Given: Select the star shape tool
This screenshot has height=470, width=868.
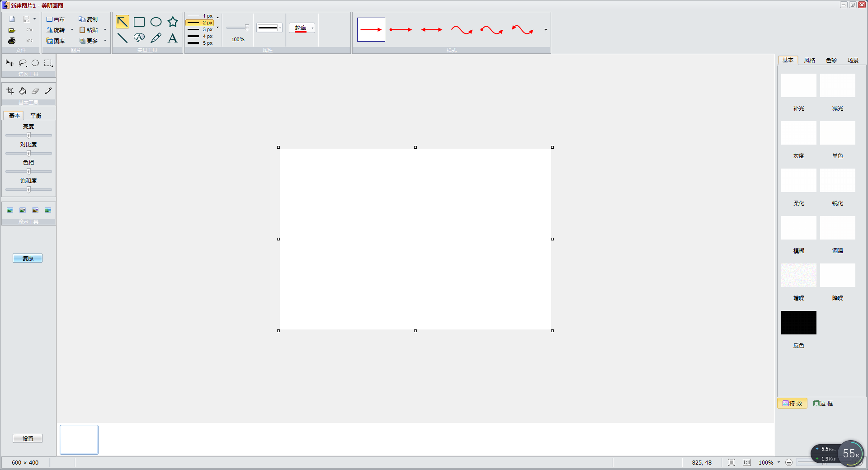Looking at the screenshot, I should [173, 22].
